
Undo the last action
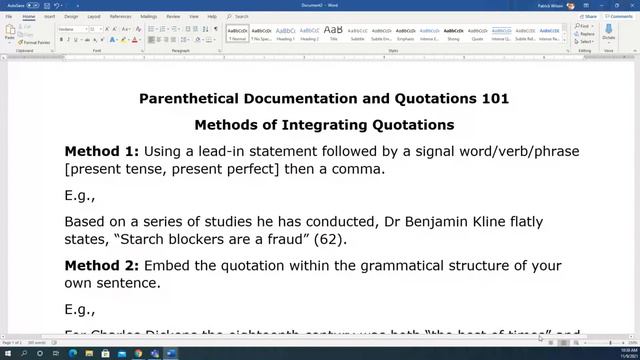click(x=57, y=6)
